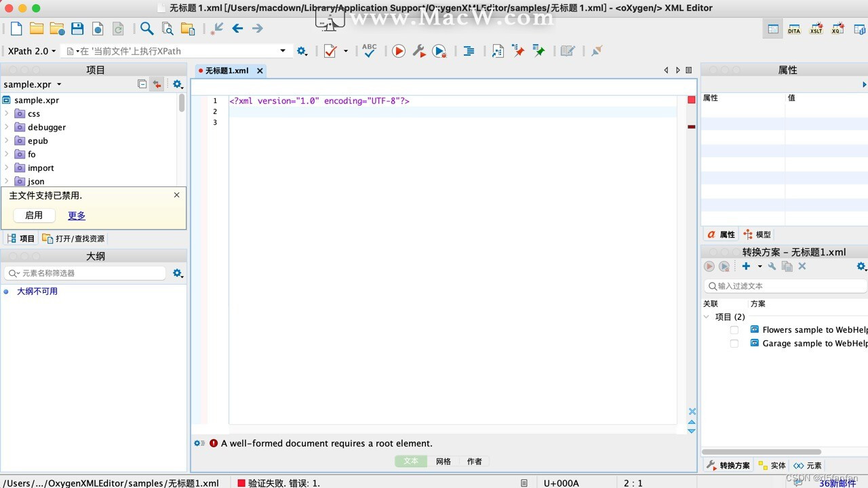
Task: Click the 启用 button to enable master files
Action: tap(33, 216)
